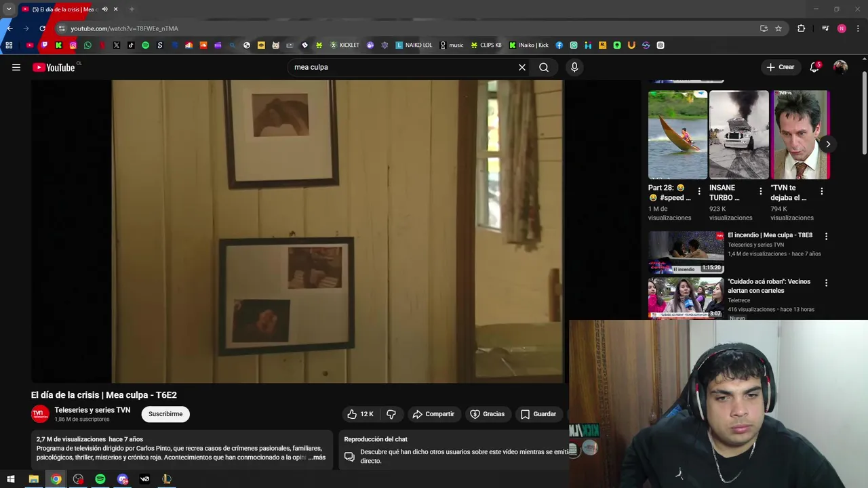
Task: Open the KICKLET bookmark
Action: 344,45
